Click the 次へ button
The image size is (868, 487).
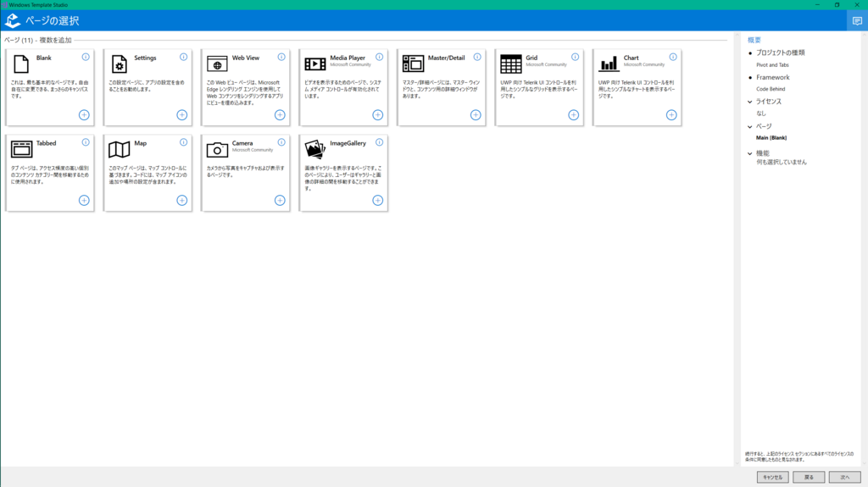point(845,477)
